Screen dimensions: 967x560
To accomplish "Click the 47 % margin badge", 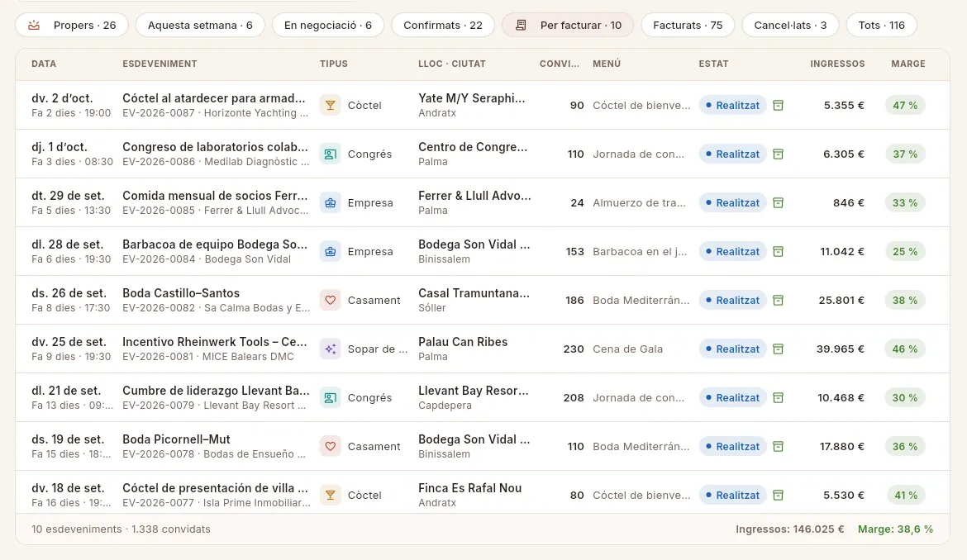I will click(905, 106).
